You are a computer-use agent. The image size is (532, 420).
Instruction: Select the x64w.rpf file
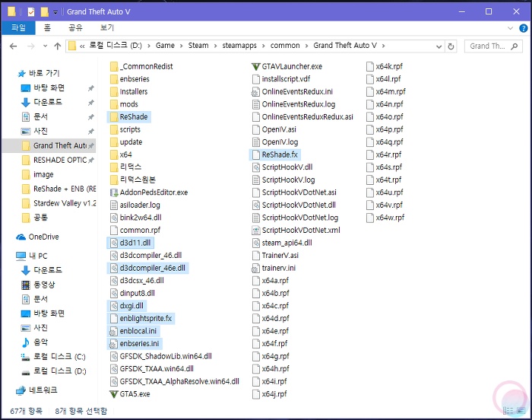point(385,218)
